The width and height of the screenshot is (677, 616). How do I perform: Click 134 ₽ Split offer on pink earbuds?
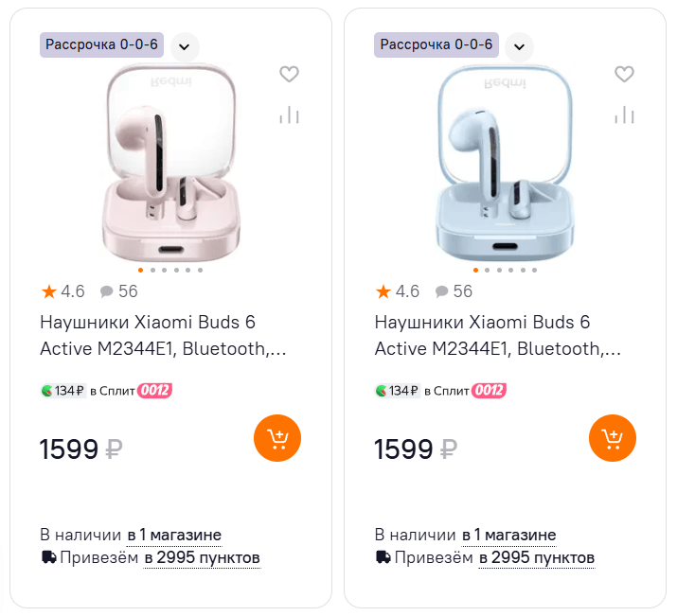[x=64, y=390]
